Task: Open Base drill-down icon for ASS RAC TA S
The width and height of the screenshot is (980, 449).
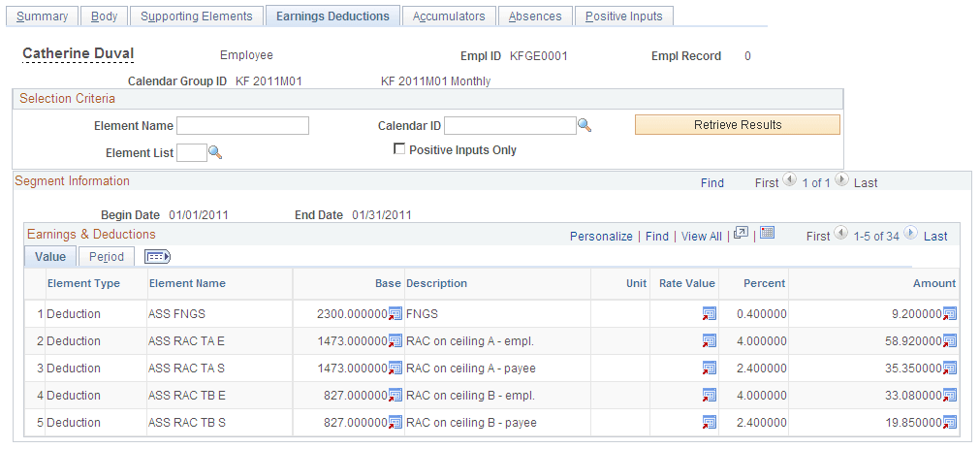Action: coord(395,369)
